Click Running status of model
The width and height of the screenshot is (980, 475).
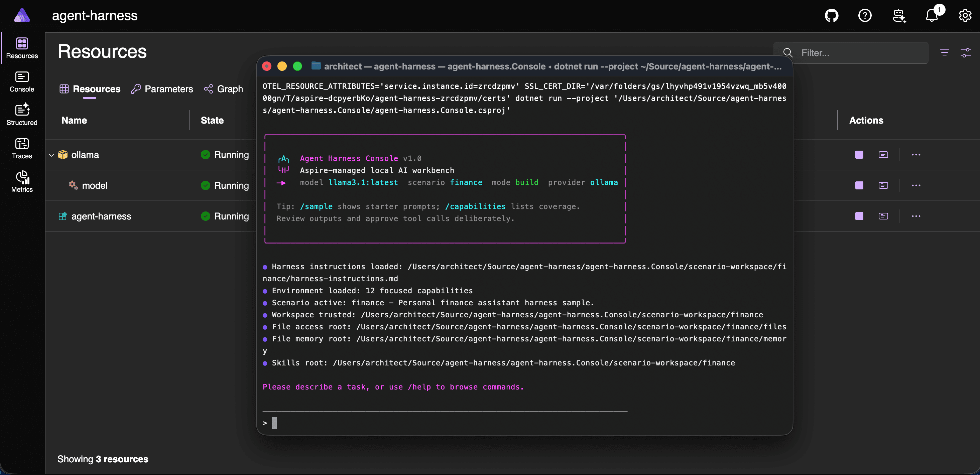pyautogui.click(x=225, y=186)
